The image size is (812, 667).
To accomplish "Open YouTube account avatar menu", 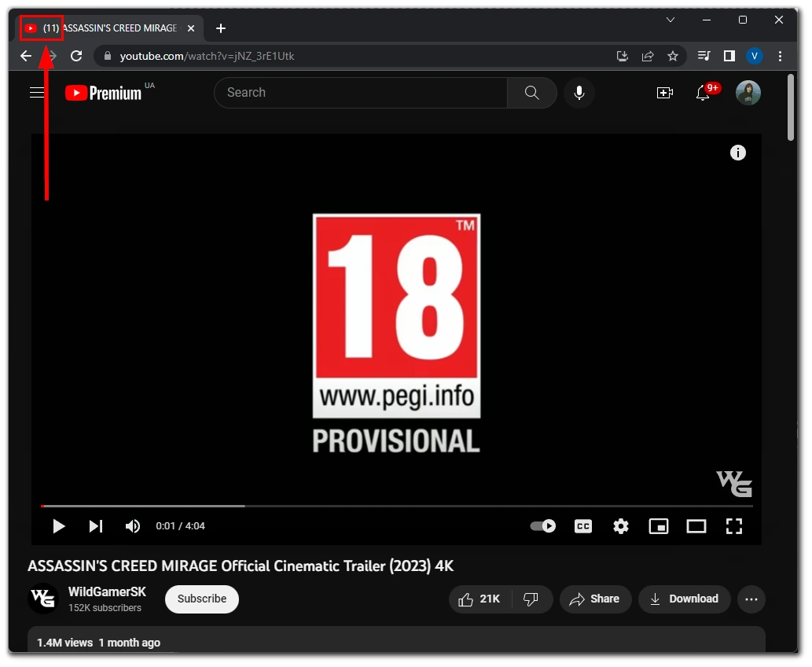I will [x=748, y=93].
